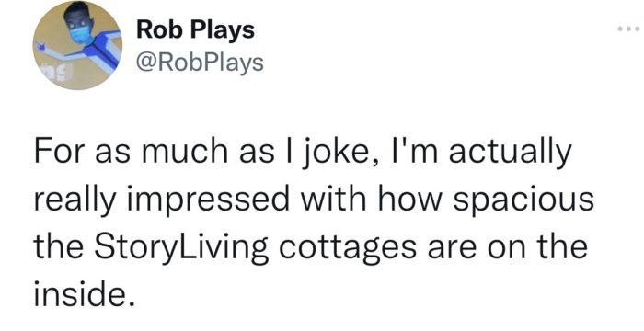The image size is (644, 331).
Task: Click the word StoryLiving in tweet
Action: tap(181, 250)
